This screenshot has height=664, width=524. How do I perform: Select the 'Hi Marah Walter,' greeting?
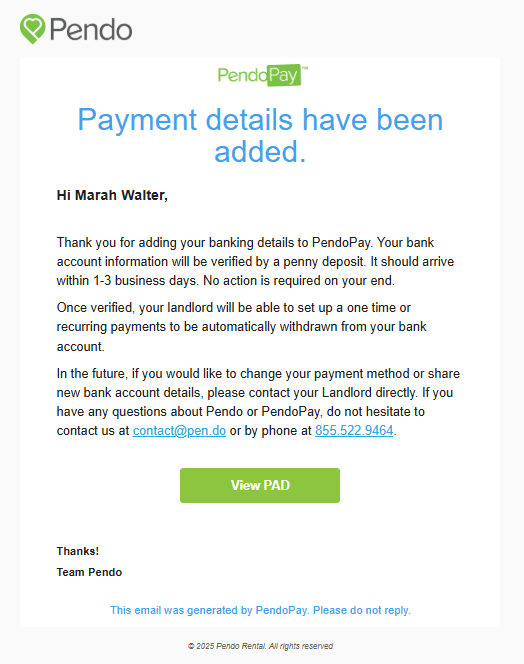(112, 195)
